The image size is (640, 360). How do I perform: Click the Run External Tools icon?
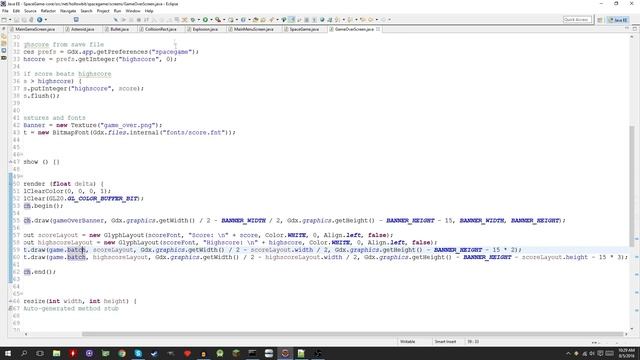218,20
